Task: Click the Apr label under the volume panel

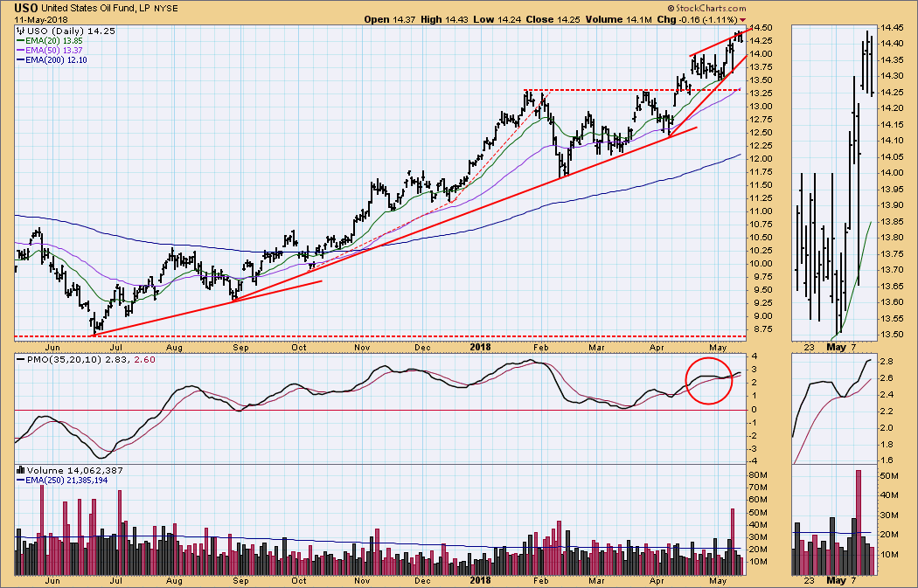Action: (657, 581)
